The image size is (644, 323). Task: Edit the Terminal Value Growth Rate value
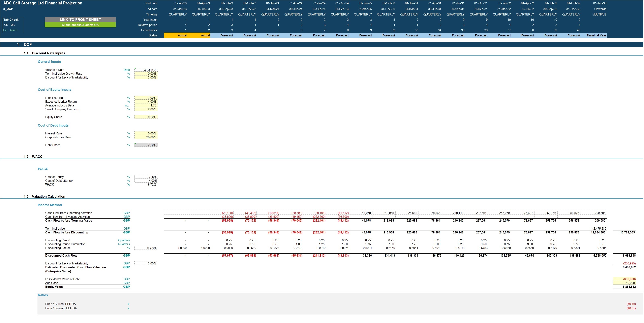[146, 73]
